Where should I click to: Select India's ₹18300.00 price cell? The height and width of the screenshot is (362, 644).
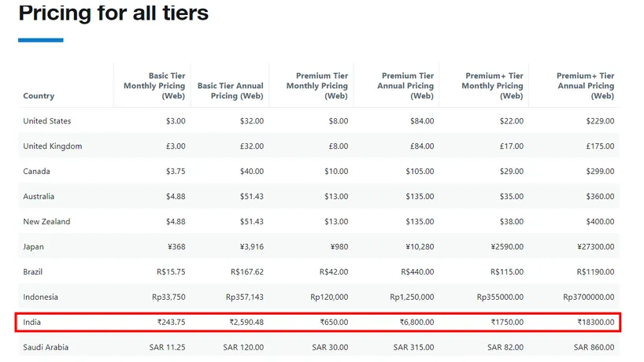(x=594, y=323)
